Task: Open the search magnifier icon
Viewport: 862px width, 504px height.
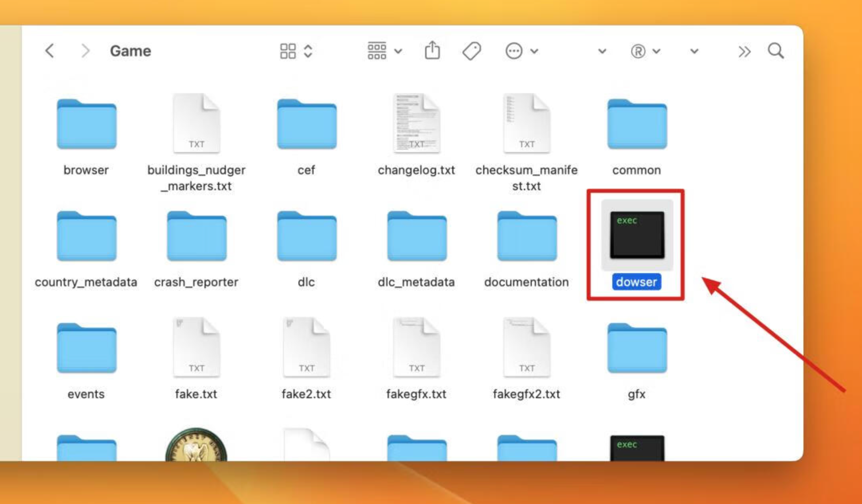Action: 776,51
